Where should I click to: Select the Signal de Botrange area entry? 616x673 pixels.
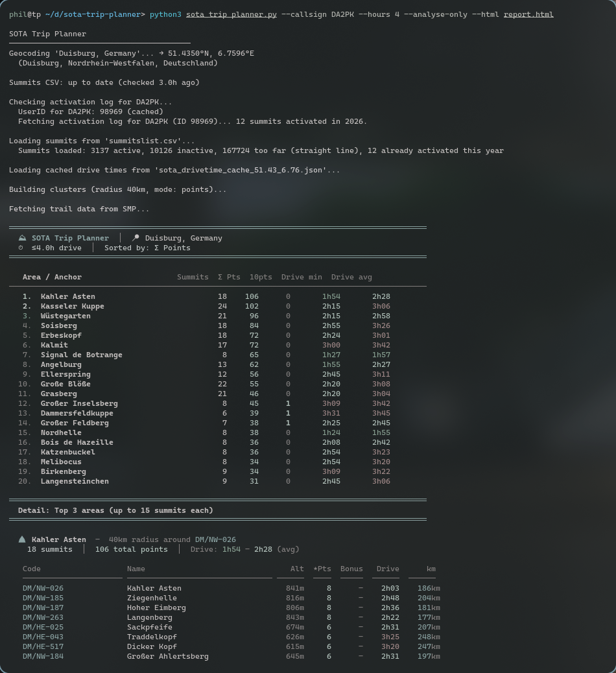81,355
